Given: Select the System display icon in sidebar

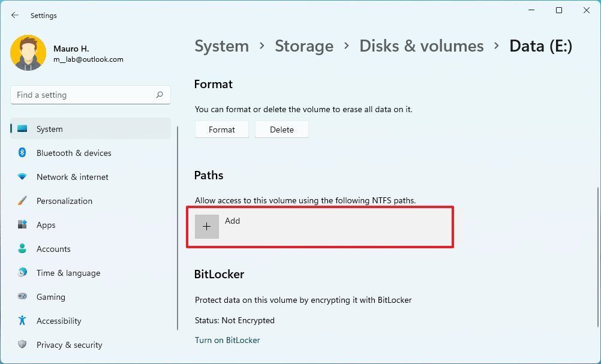Looking at the screenshot, I should pos(22,129).
